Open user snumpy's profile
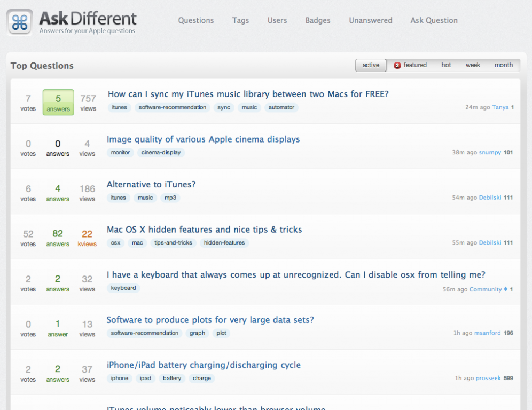Viewport: 532px width, 410px height. point(490,153)
